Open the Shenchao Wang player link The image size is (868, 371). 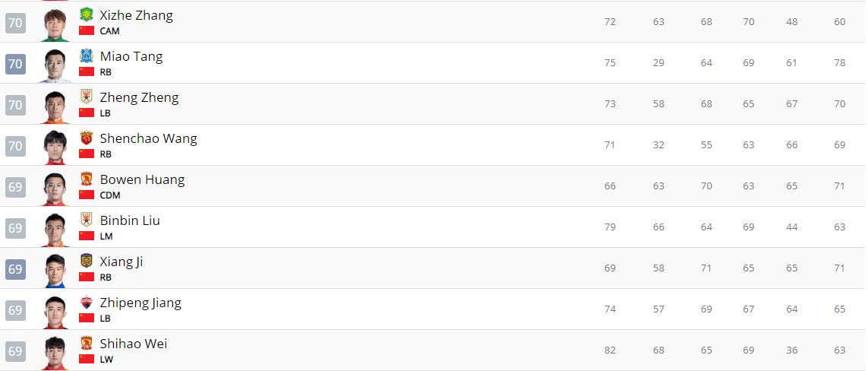pyautogui.click(x=148, y=138)
